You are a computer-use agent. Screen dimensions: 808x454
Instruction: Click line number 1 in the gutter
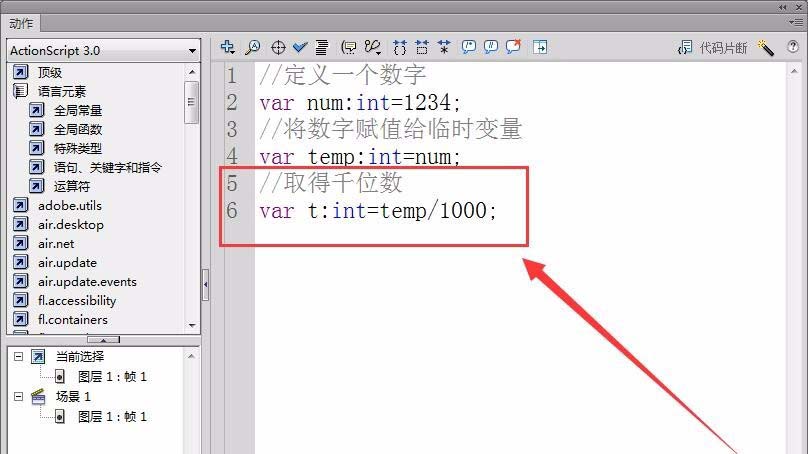(x=232, y=76)
